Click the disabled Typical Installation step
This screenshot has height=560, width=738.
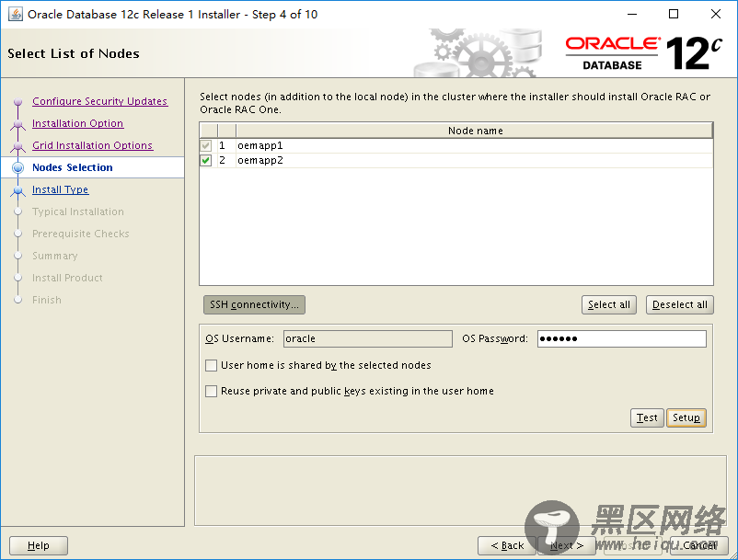point(78,211)
